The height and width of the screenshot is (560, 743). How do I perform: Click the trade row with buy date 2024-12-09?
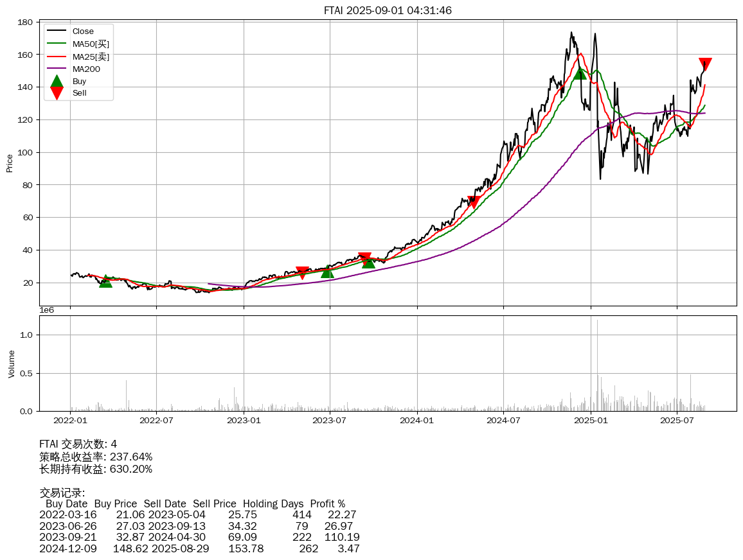coord(199,548)
